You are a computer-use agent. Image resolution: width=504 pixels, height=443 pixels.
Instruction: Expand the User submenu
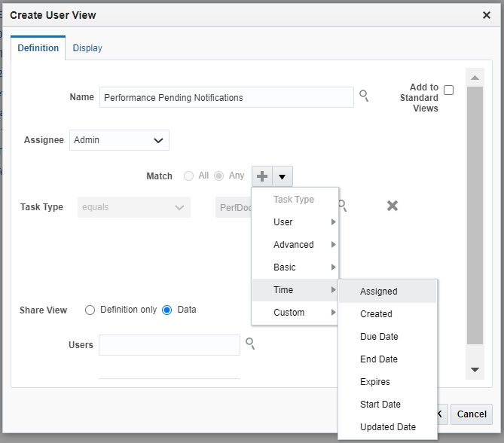point(295,222)
